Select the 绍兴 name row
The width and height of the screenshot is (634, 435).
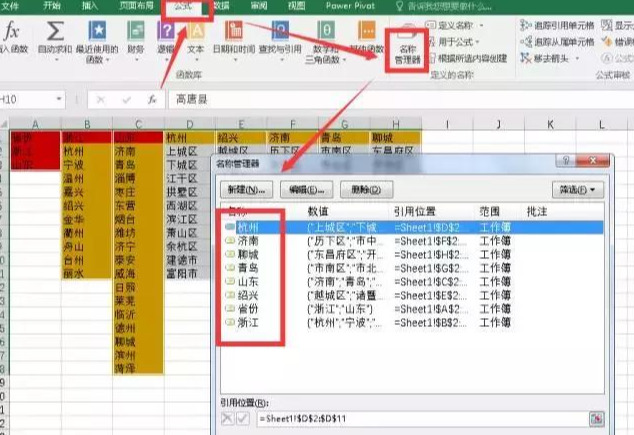pos(412,295)
